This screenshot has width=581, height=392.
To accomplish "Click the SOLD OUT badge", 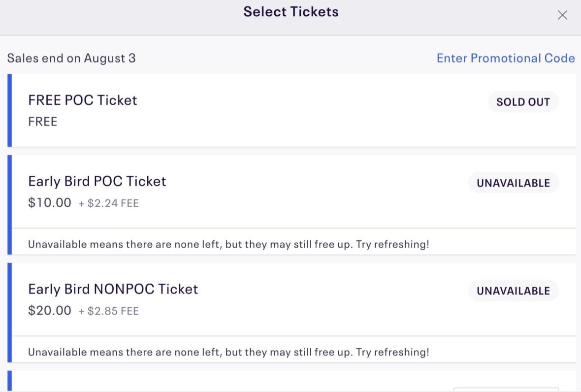I will (x=523, y=102).
